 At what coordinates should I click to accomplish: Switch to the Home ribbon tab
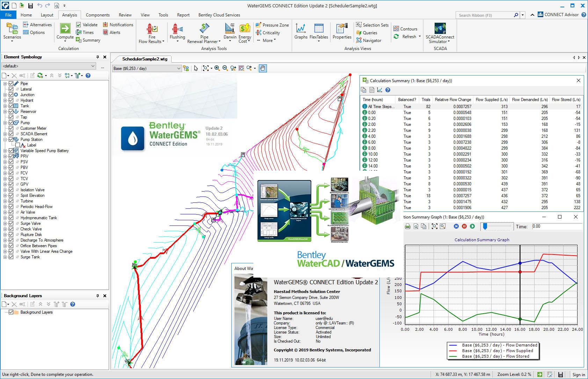point(26,15)
